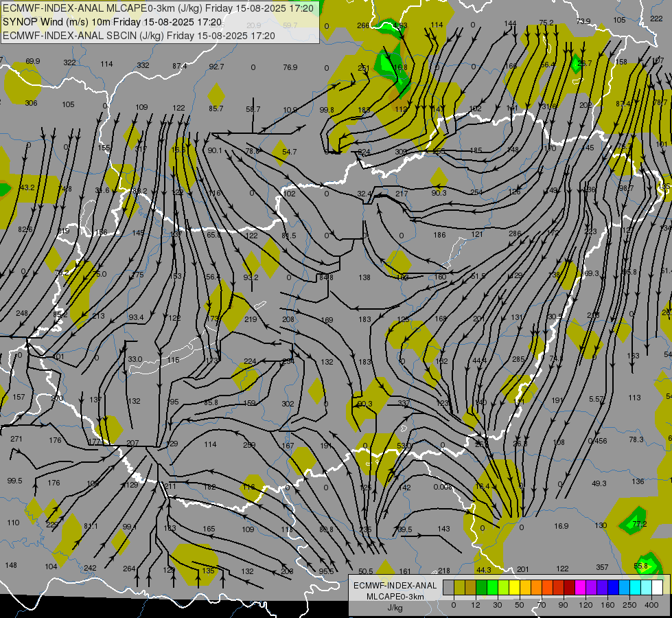This screenshot has width=672, height=618.
Task: Click the white swatch ending the legend
Action: pos(658,587)
